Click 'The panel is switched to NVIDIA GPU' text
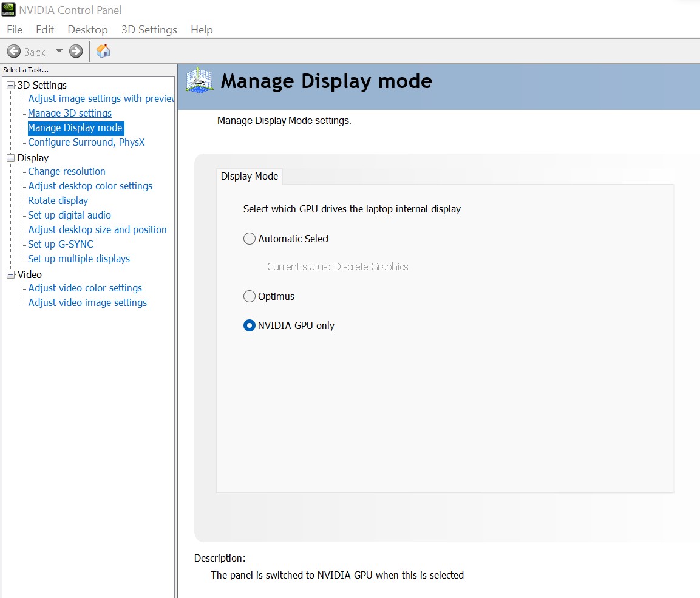 [337, 576]
